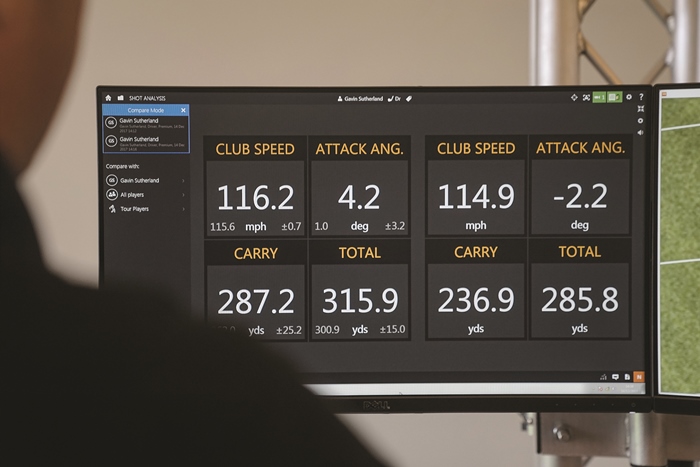Image resolution: width=700 pixels, height=467 pixels.
Task: Open the bar chart icon at bottom
Action: click(604, 377)
